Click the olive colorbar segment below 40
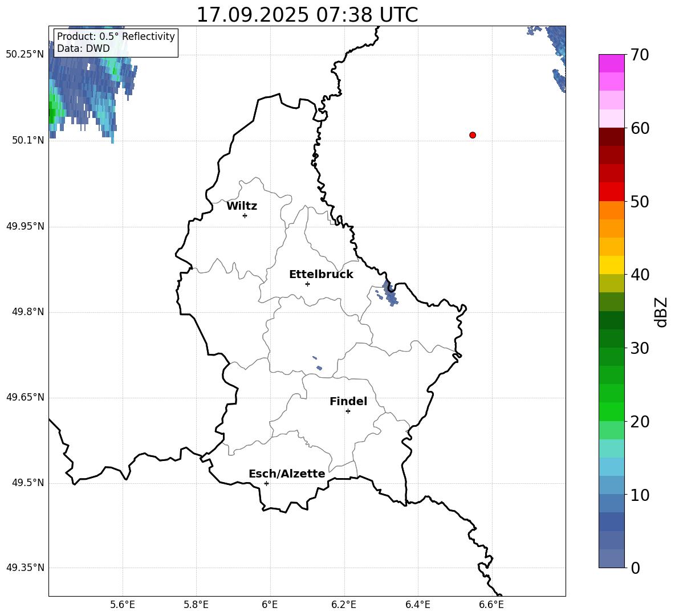 click(x=611, y=283)
